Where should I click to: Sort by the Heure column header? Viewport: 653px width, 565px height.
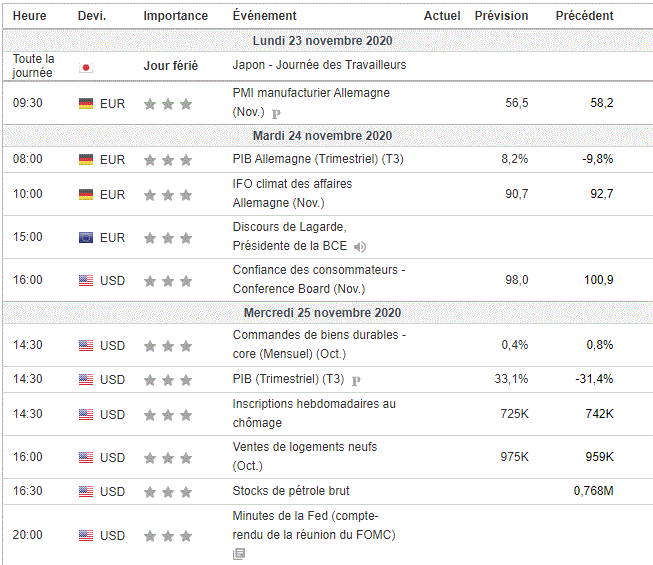click(29, 16)
